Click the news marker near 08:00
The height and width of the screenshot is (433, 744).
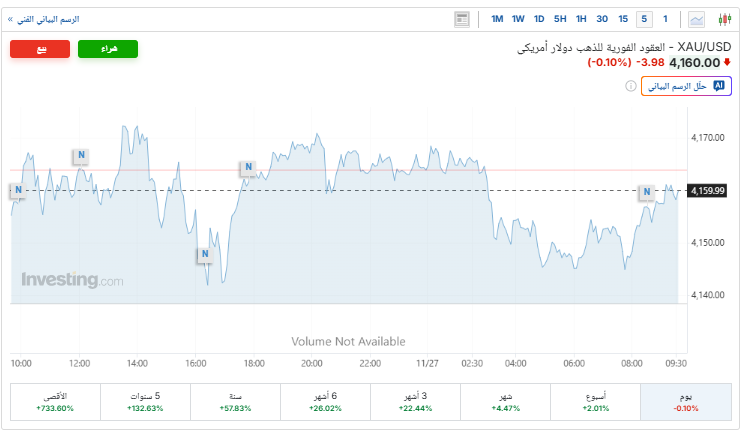point(647,192)
